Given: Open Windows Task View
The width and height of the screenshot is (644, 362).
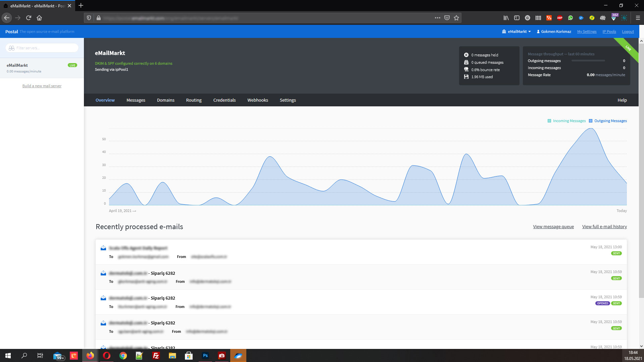Looking at the screenshot, I should click(x=40, y=356).
